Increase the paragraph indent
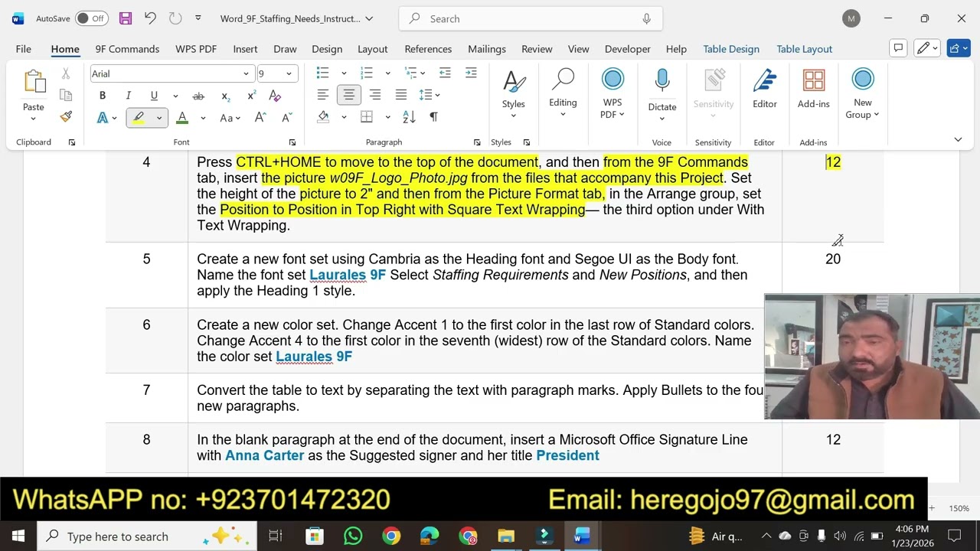980x551 pixels. point(471,73)
